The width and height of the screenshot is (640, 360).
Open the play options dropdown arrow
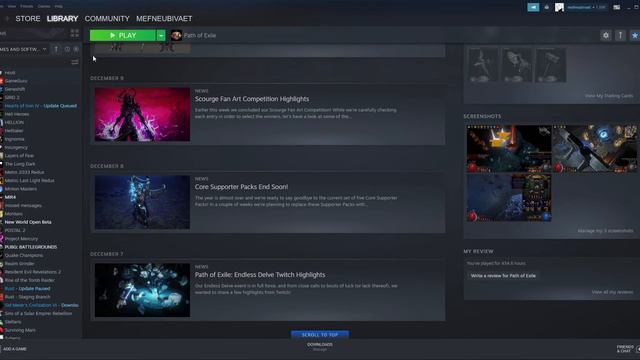tap(161, 36)
